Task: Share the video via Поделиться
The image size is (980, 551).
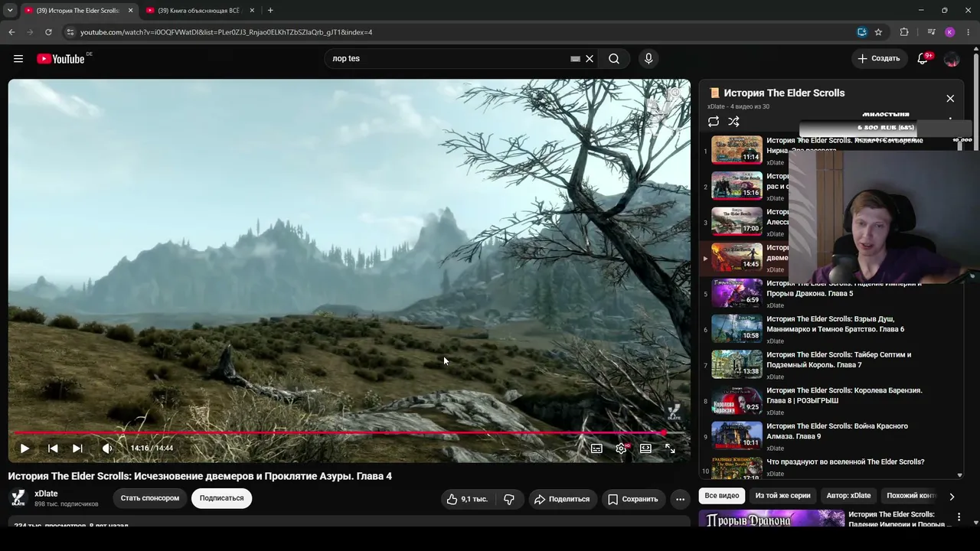Action: (x=562, y=499)
